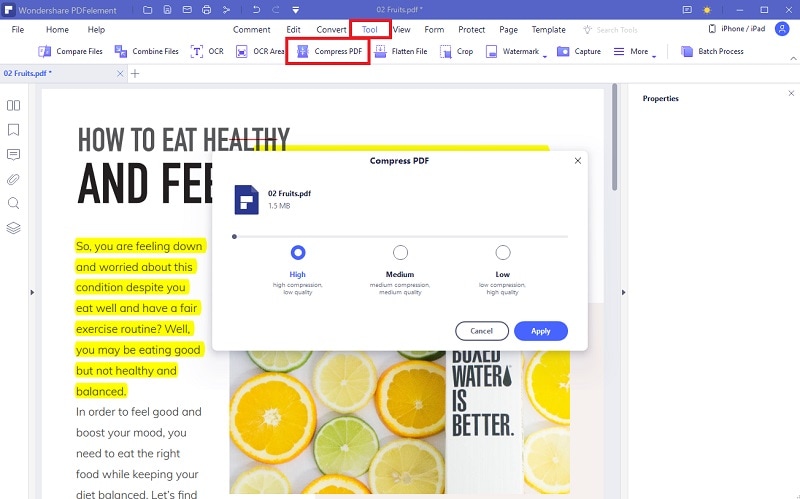Cancel the Compress PDF dialog
The height and width of the screenshot is (499, 800).
point(482,331)
